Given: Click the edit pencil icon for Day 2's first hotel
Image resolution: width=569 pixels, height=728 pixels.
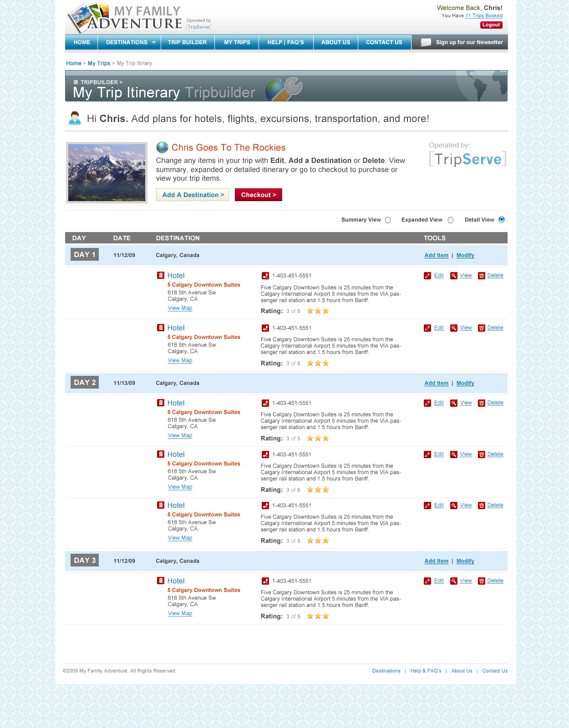Looking at the screenshot, I should pos(427,403).
